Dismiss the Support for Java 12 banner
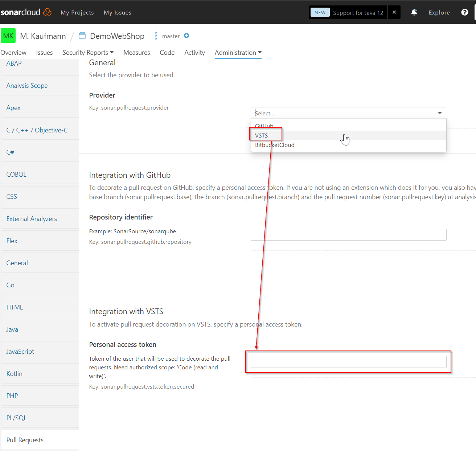 [394, 12]
